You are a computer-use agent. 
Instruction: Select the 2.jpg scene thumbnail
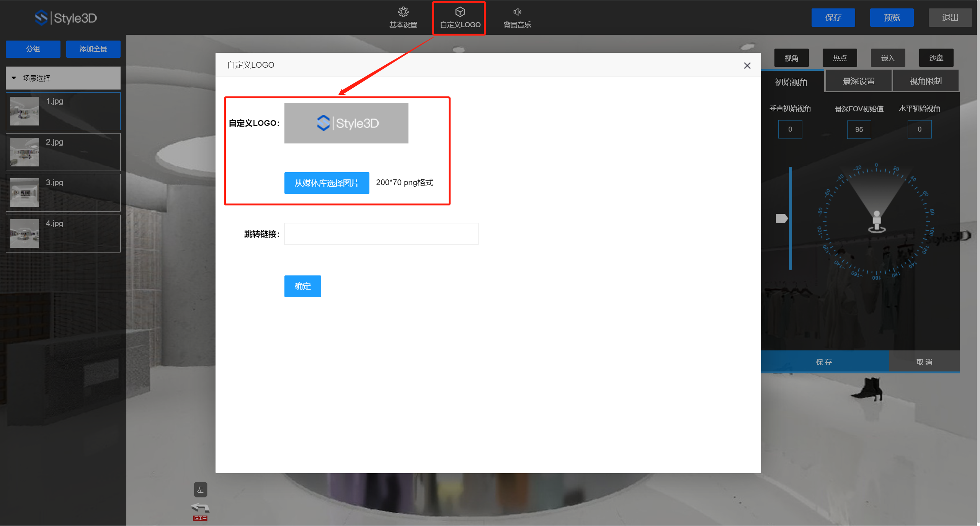point(24,152)
